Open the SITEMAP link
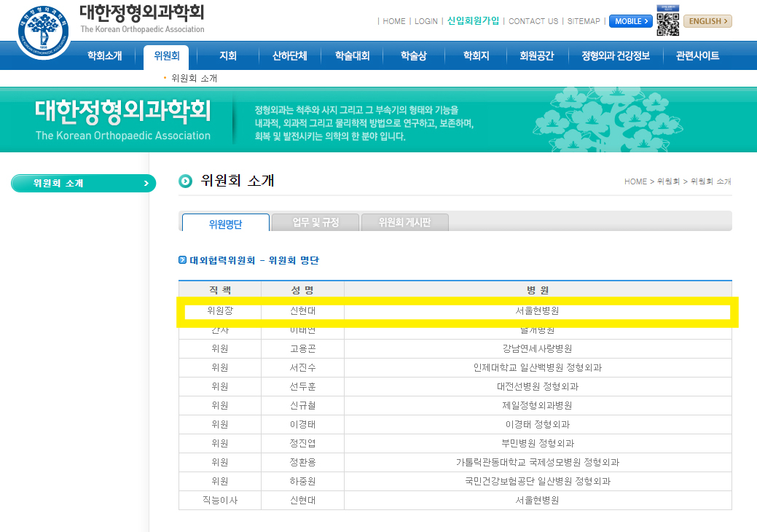The width and height of the screenshot is (757, 532). tap(584, 21)
